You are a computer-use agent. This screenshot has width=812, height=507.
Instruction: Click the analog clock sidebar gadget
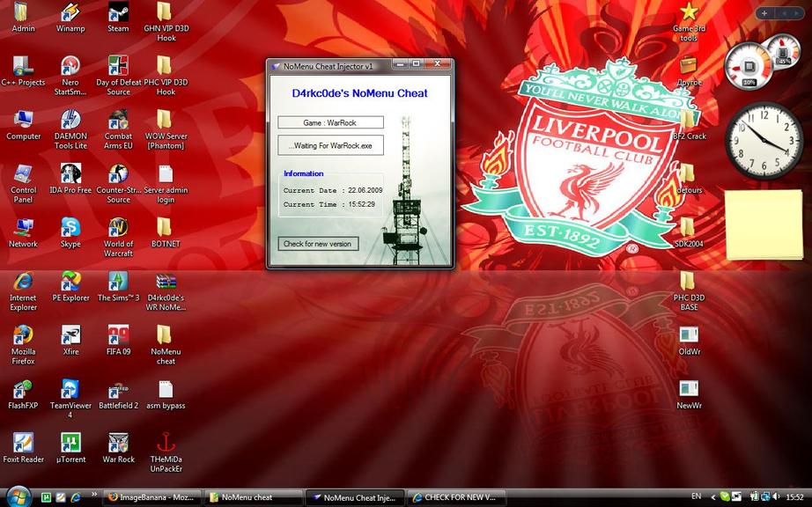coord(764,140)
